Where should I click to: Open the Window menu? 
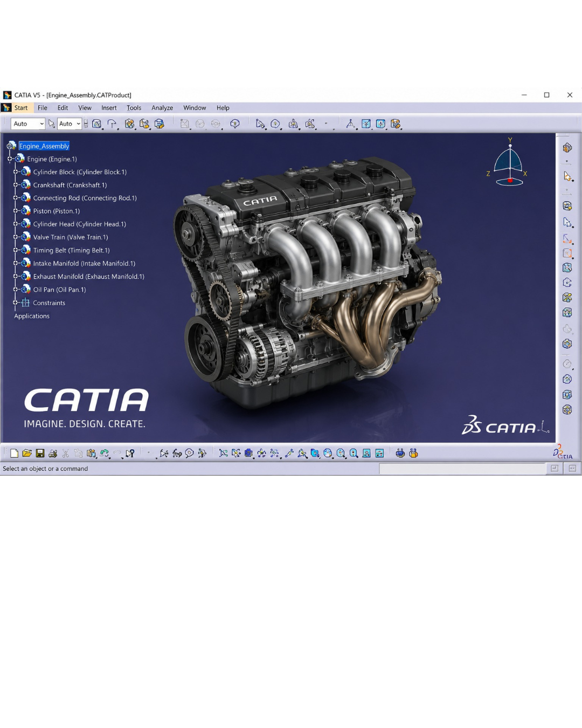pos(195,108)
